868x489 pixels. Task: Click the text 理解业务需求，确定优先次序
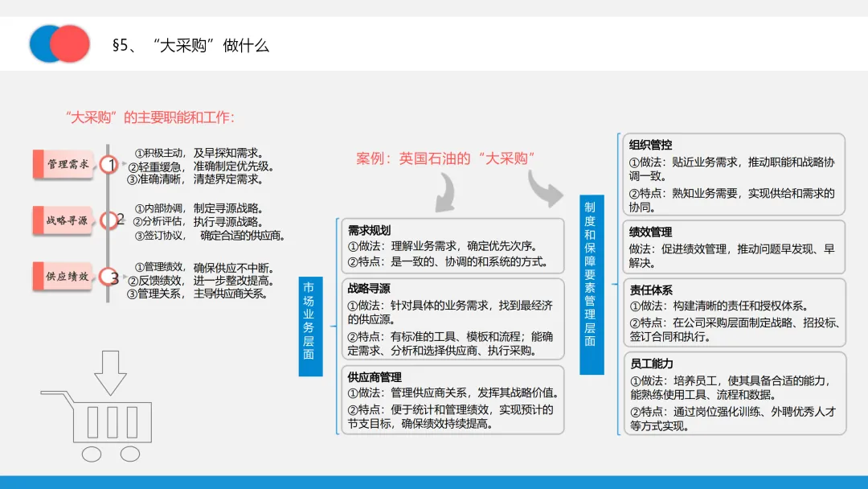464,246
